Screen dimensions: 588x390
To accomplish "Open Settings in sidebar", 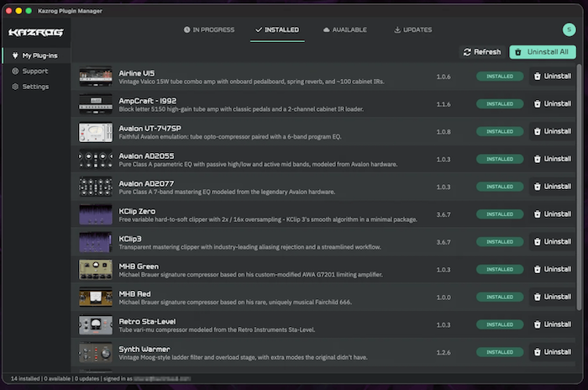I will coord(36,87).
